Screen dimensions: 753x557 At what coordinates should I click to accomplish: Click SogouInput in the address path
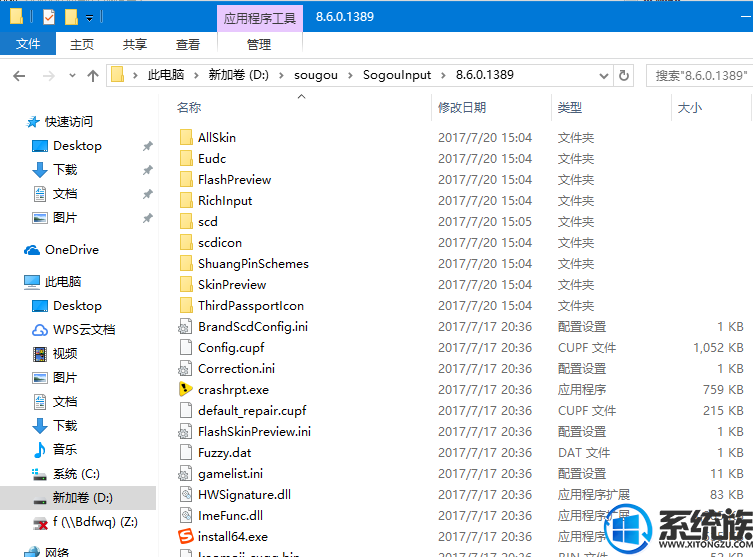tap(397, 75)
